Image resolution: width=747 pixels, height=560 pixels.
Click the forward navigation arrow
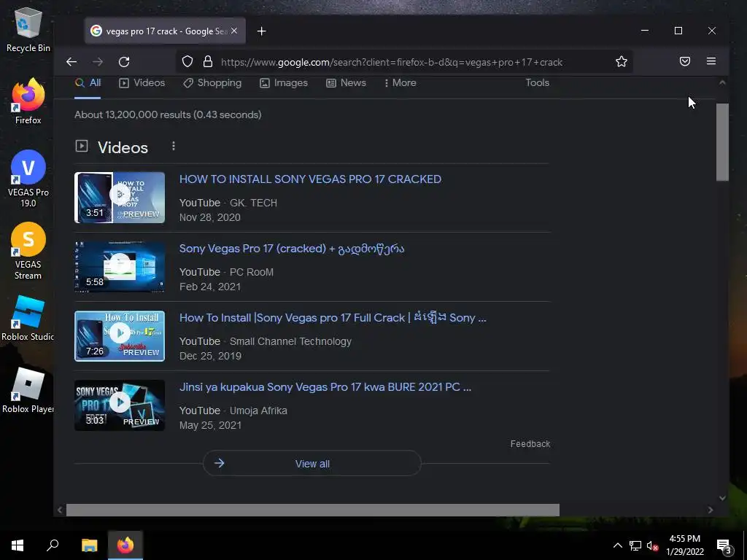(98, 62)
